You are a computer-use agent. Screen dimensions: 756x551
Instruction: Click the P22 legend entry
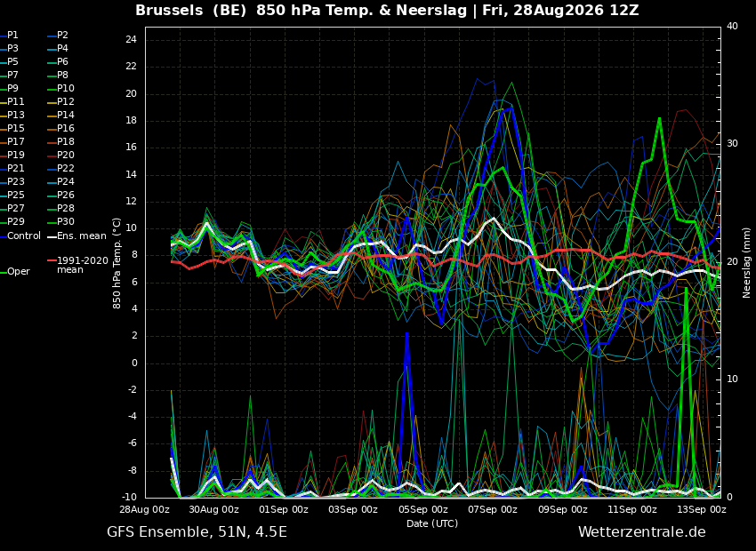point(61,168)
